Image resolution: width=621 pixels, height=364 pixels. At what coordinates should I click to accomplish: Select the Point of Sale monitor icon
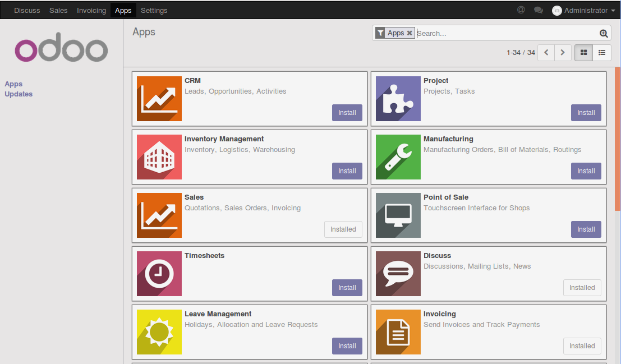tap(398, 215)
